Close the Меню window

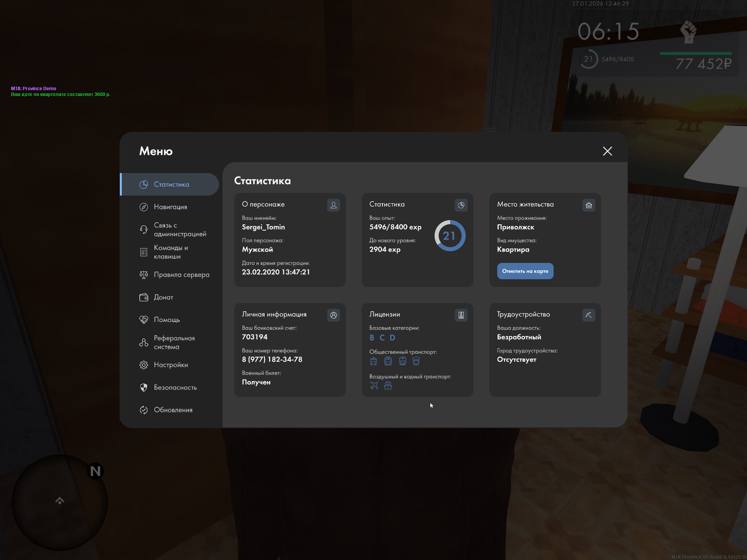click(x=607, y=151)
